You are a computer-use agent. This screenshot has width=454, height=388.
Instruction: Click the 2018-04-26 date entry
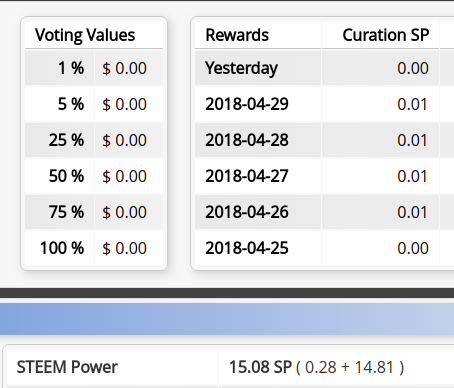click(247, 212)
